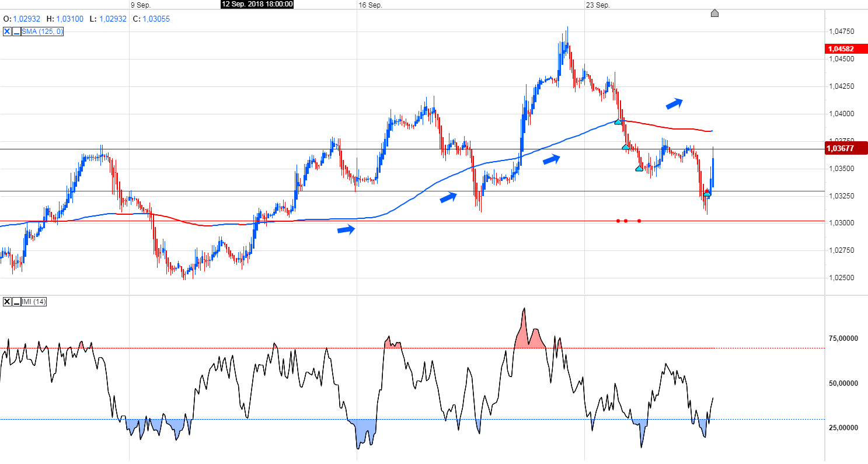Select the blue up arrow near the red SMA

point(674,103)
